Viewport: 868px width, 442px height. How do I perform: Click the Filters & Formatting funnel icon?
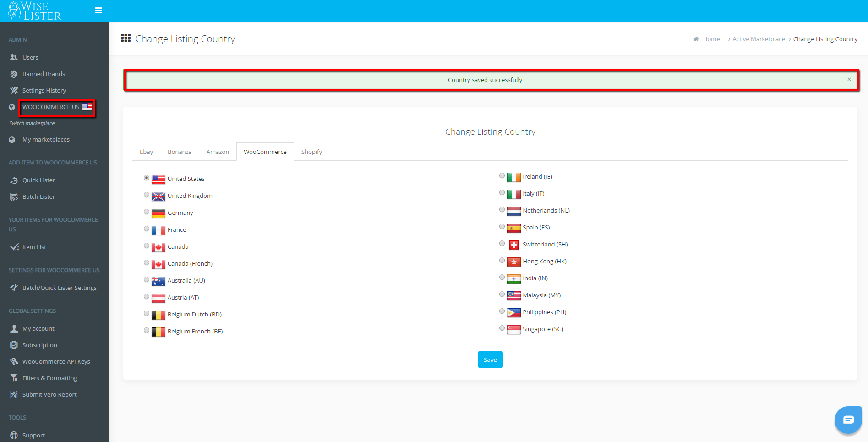tap(14, 378)
